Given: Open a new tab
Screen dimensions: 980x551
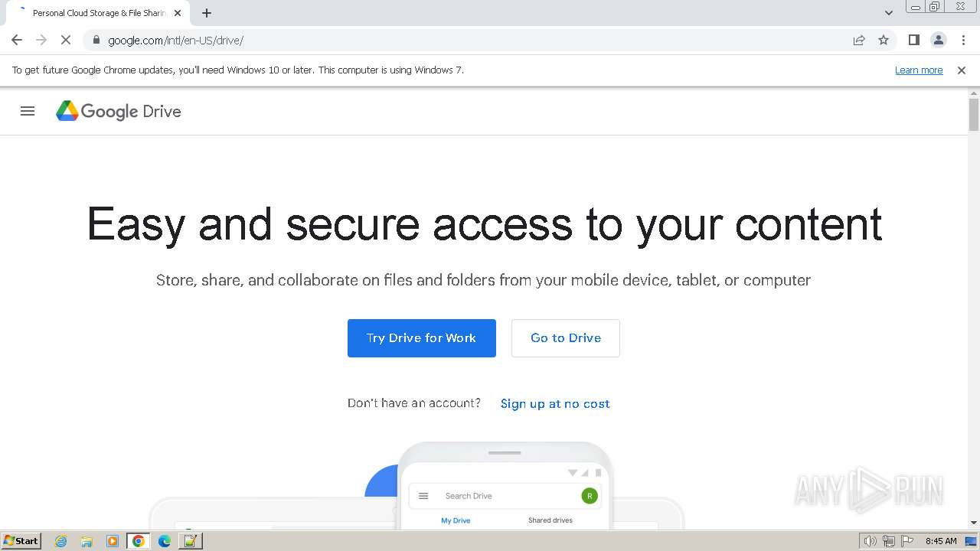Looking at the screenshot, I should pos(207,13).
